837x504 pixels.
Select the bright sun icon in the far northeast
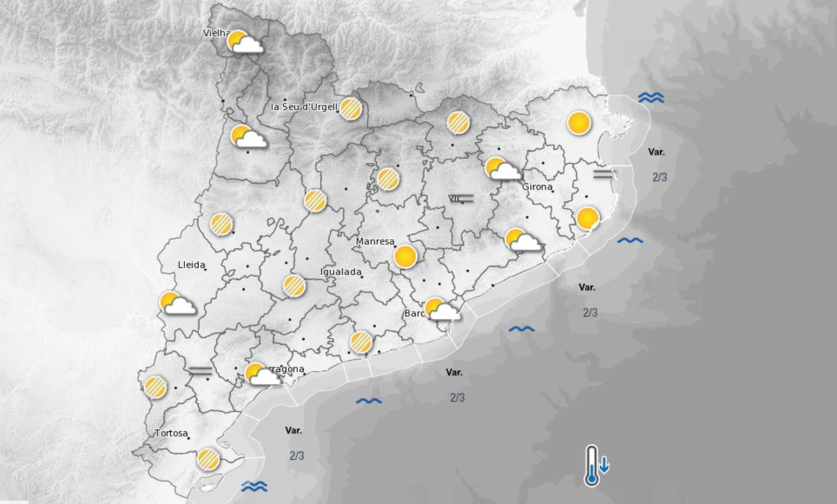pyautogui.click(x=579, y=124)
